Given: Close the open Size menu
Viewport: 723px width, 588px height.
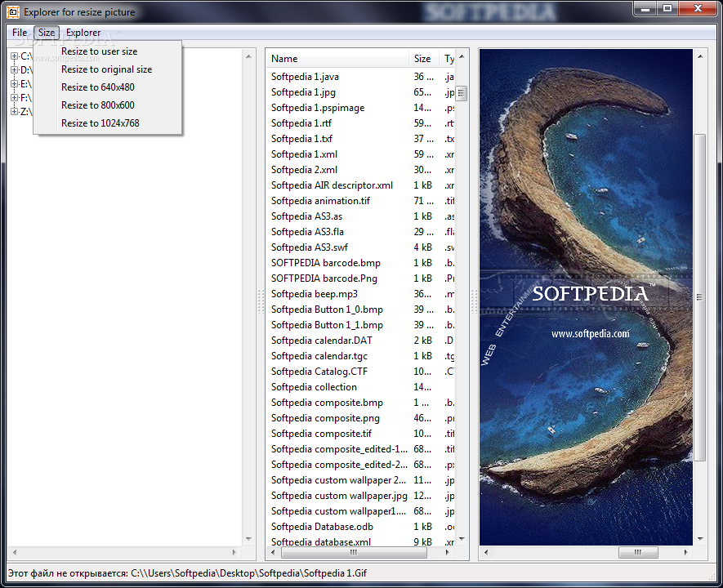Looking at the screenshot, I should point(46,33).
